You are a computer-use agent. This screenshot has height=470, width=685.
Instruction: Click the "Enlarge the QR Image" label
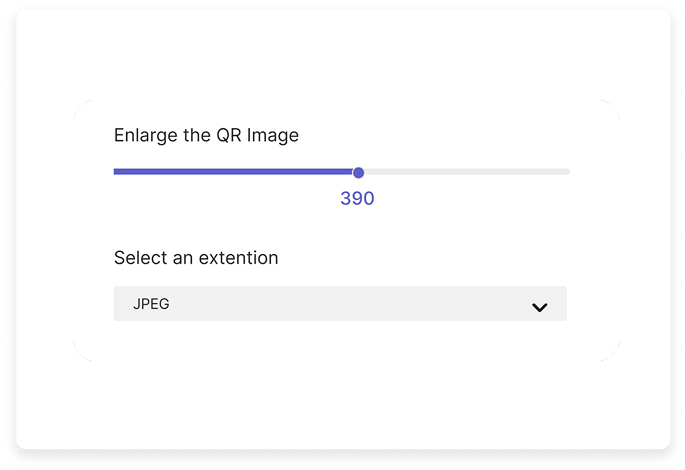[x=206, y=135]
